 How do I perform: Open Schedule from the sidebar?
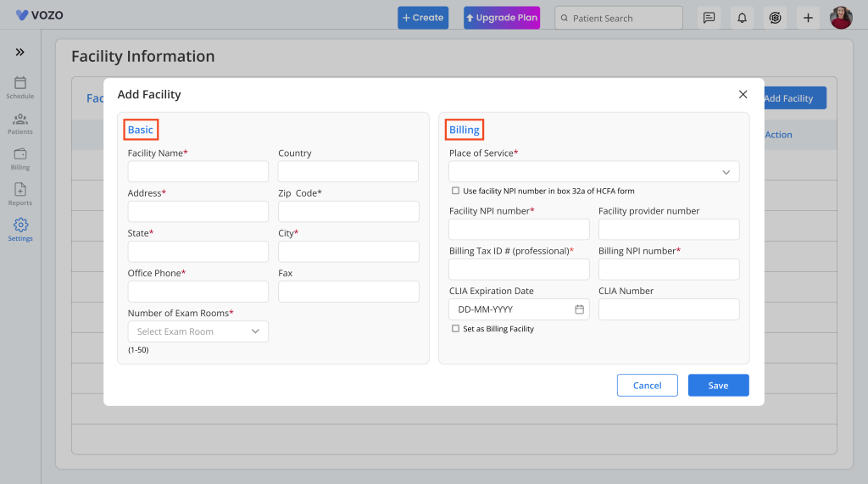click(x=20, y=87)
